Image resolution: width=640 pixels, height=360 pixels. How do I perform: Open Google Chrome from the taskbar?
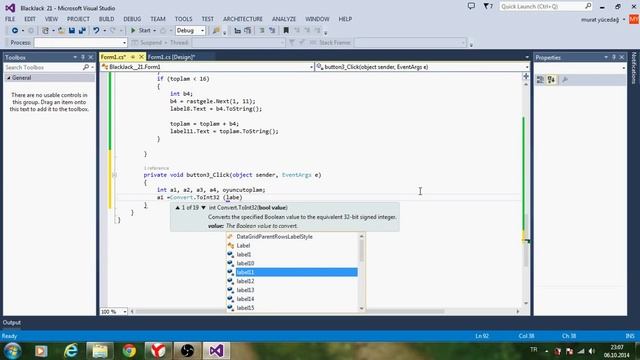point(129,351)
